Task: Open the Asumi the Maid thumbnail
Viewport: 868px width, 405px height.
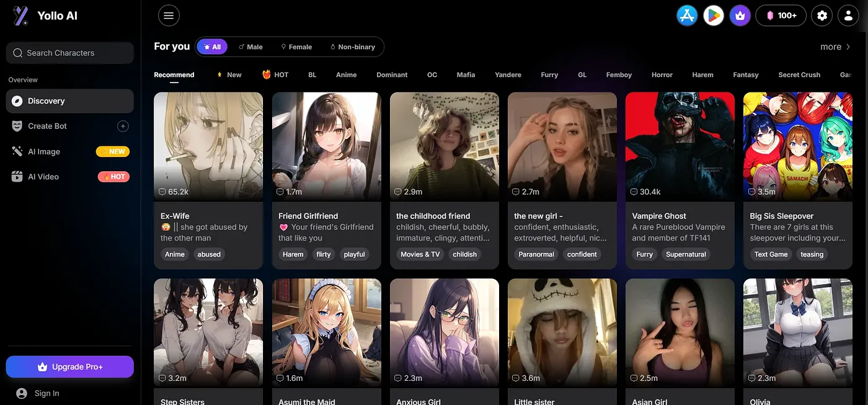Action: point(326,333)
